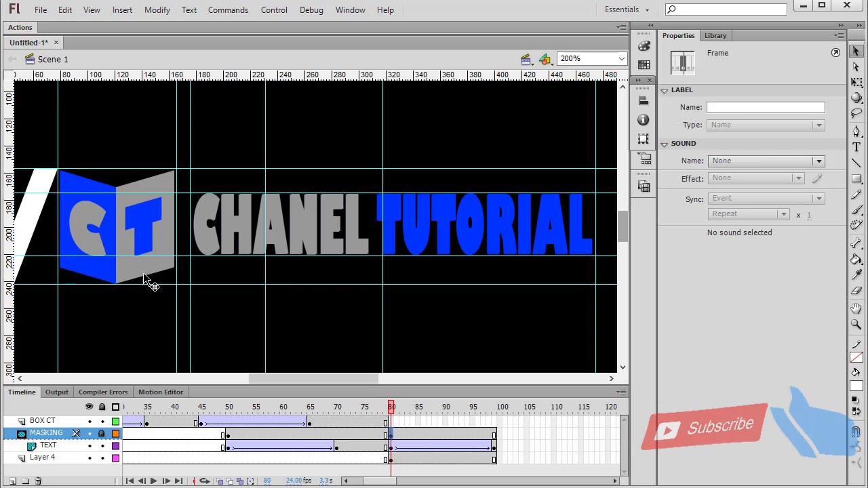Play the timeline animation
The image size is (868, 488).
153,481
